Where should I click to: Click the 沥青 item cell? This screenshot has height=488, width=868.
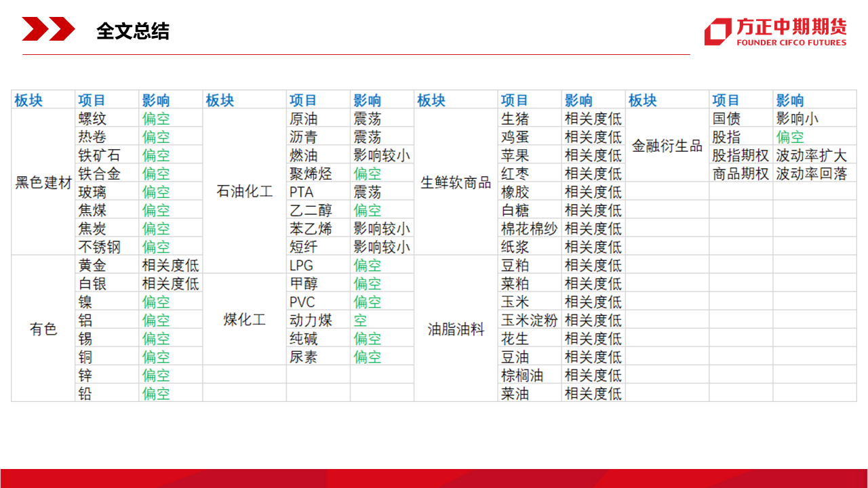tap(318, 137)
